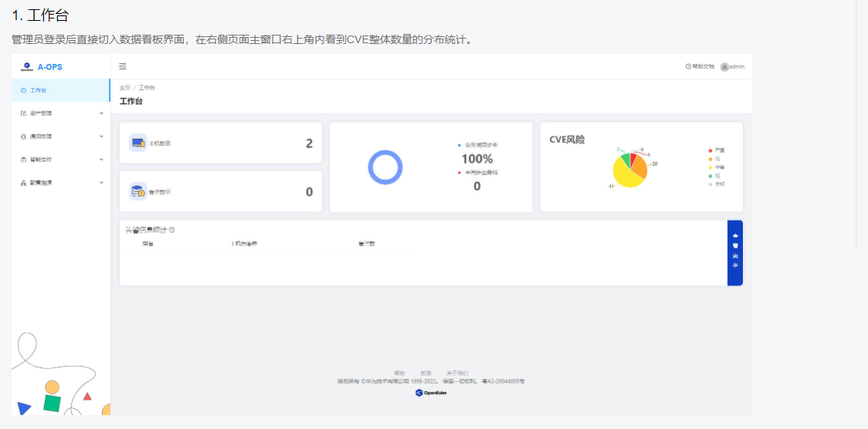Click the host count monitor icon
The width and height of the screenshot is (868, 429).
tap(137, 143)
